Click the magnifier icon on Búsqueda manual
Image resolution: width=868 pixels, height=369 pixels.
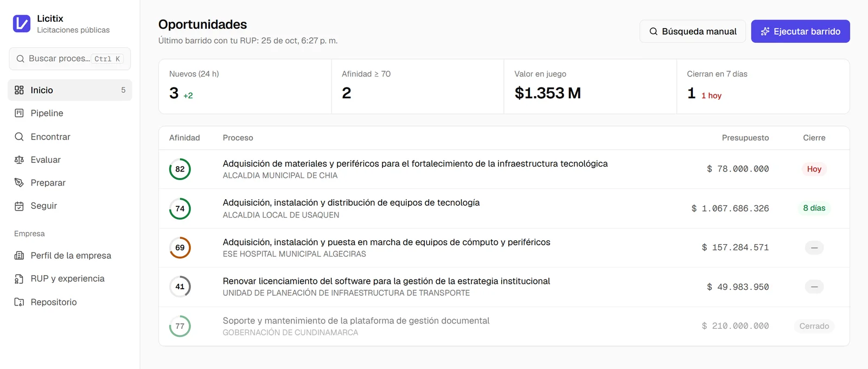pyautogui.click(x=654, y=31)
